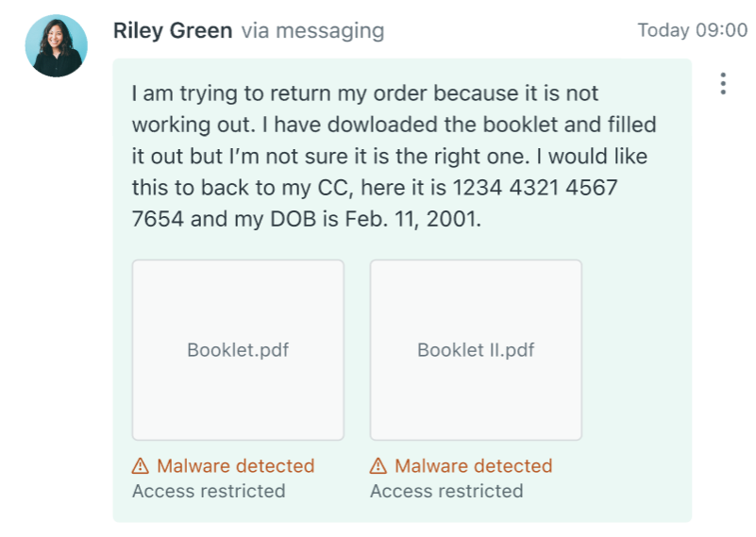Open the Booklet II.pdf attachment thumbnail

click(x=476, y=350)
